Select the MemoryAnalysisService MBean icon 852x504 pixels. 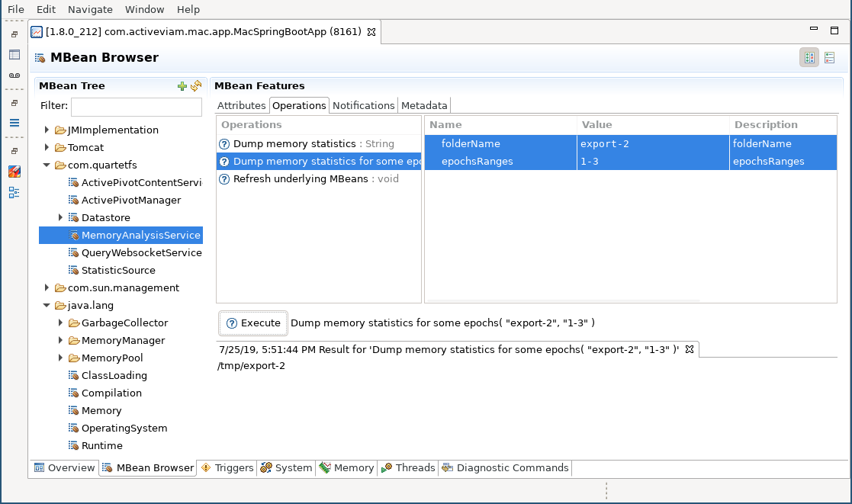74,235
